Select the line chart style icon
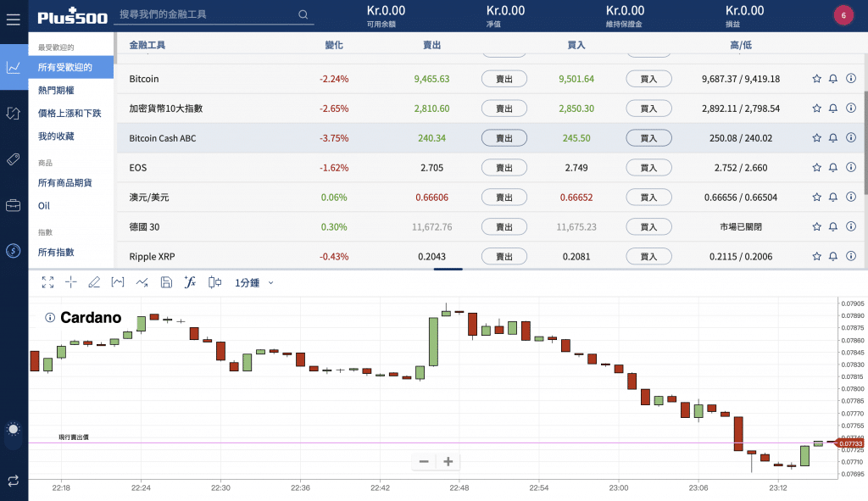 (142, 282)
